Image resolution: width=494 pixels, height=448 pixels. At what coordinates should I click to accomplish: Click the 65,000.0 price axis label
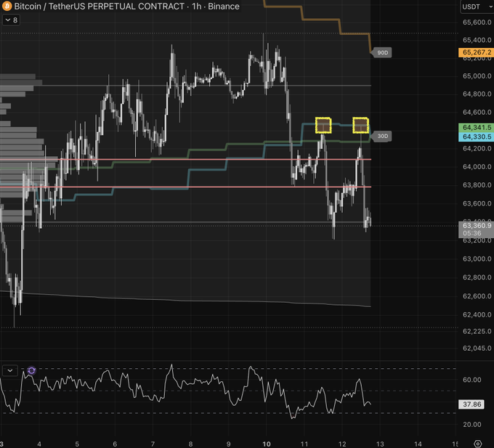(477, 76)
